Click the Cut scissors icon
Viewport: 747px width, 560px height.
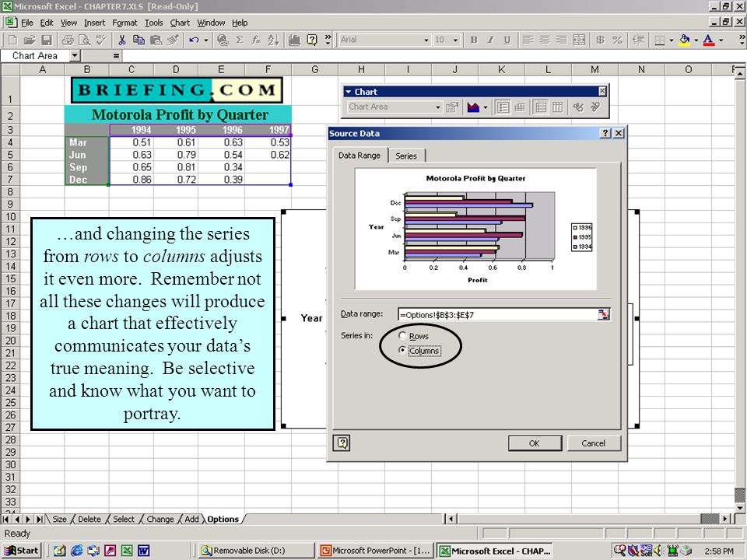pyautogui.click(x=122, y=40)
